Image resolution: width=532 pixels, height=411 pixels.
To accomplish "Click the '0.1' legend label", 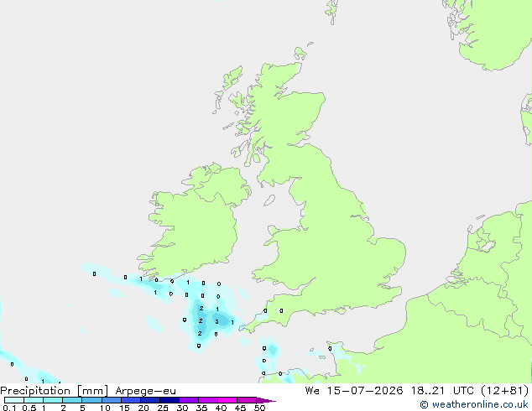I will [9, 408].
